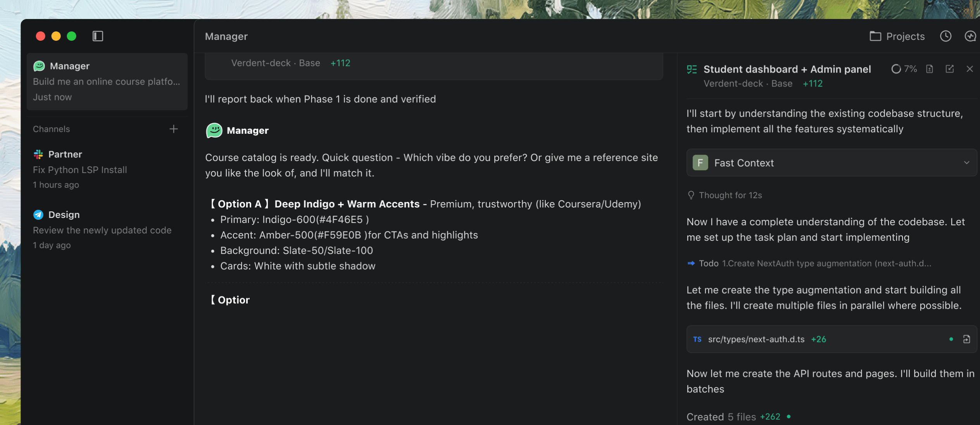The width and height of the screenshot is (980, 425).
Task: Toggle the sidebar panel icon
Action: tap(98, 36)
